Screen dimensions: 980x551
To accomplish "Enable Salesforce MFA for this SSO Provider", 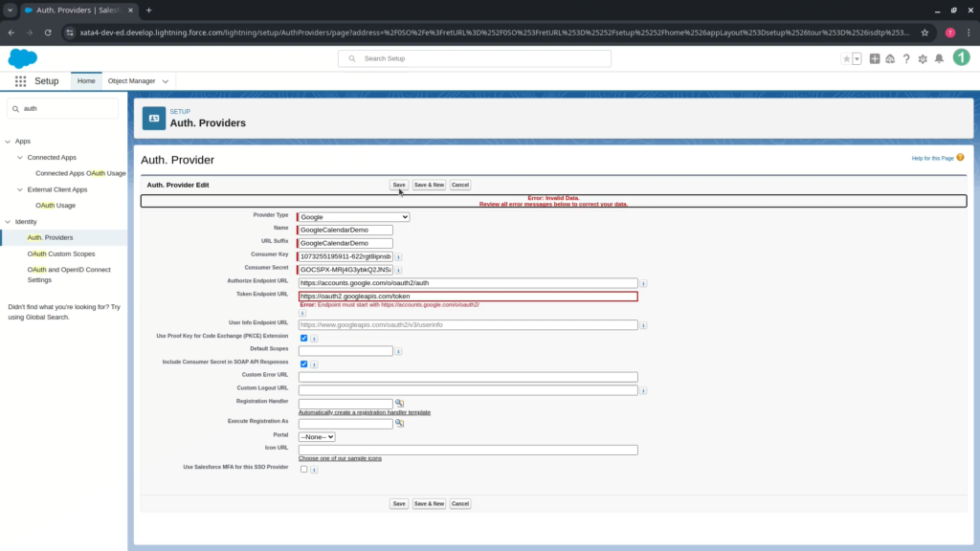I will [303, 469].
